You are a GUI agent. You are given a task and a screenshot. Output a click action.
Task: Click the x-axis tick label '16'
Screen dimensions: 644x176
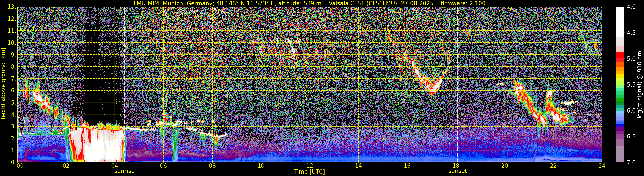point(407,166)
